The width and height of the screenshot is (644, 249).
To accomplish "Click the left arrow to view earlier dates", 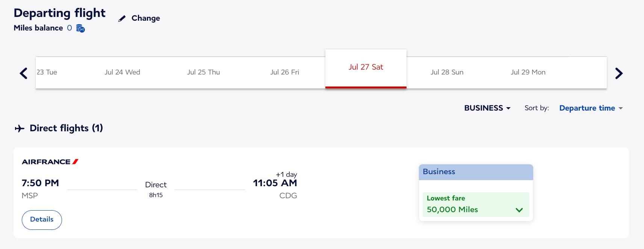I will [x=23, y=73].
